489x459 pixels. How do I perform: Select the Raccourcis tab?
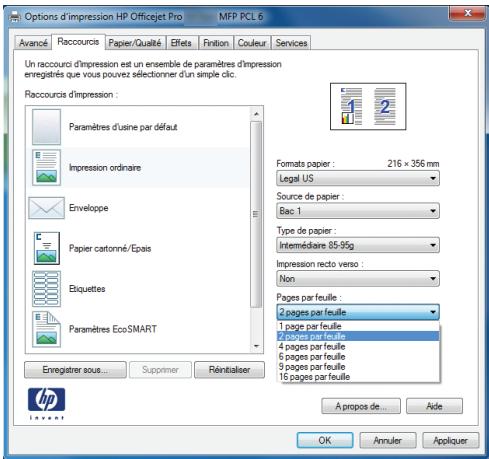point(78,42)
